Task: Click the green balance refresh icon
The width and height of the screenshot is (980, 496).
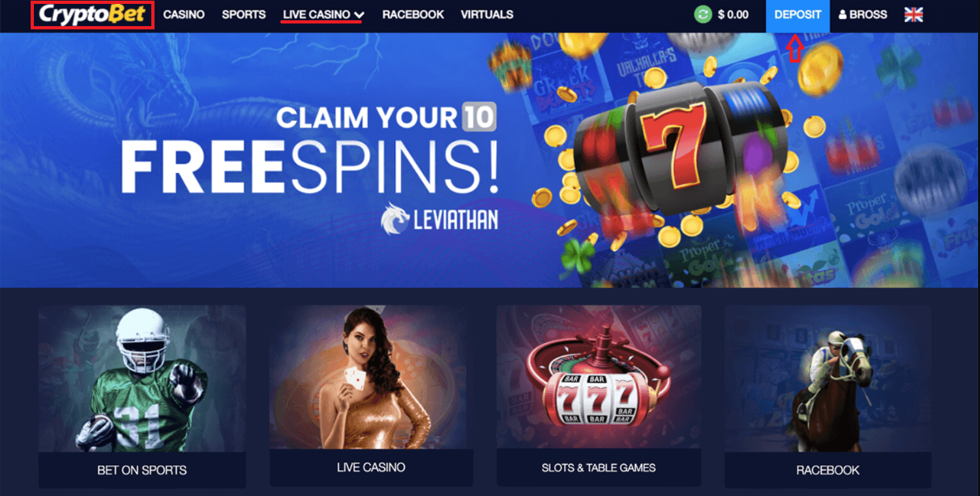Action: pyautogui.click(x=703, y=14)
